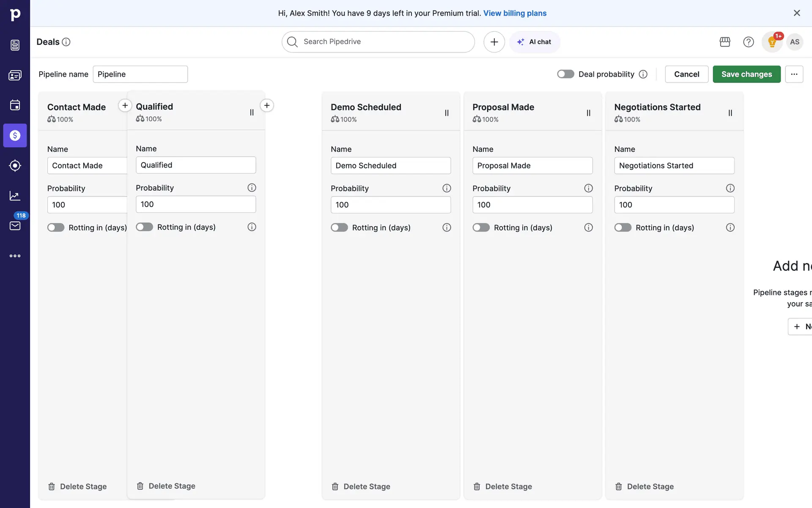
Task: Open the Activities calendar sidebar icon
Action: (15, 105)
